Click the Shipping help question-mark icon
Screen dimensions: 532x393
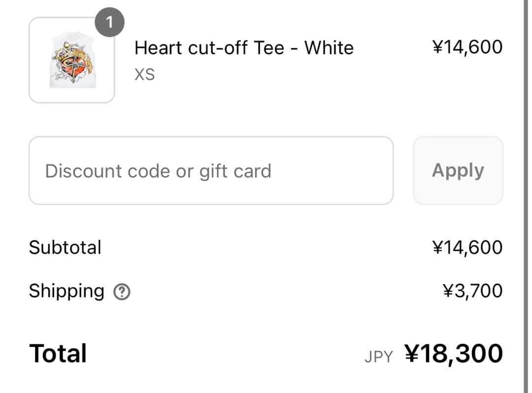coord(122,292)
